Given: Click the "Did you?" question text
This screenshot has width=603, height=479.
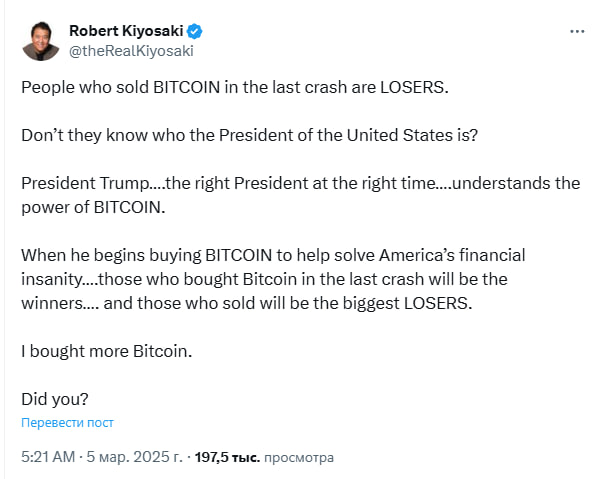Looking at the screenshot, I should pos(55,398).
